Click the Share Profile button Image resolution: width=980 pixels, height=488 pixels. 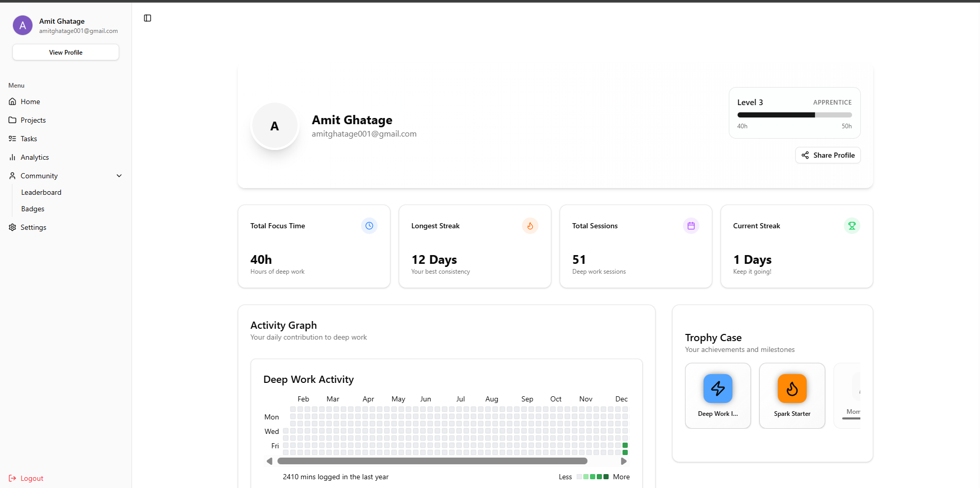828,155
